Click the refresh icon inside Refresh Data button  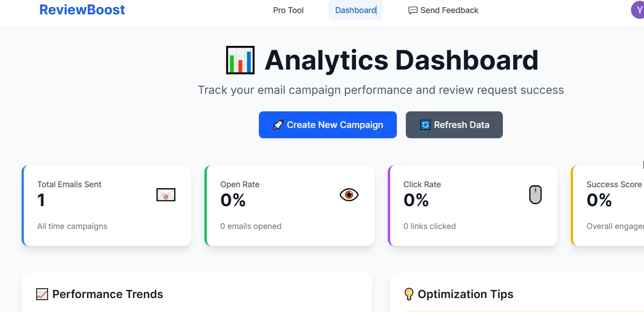pyautogui.click(x=424, y=124)
